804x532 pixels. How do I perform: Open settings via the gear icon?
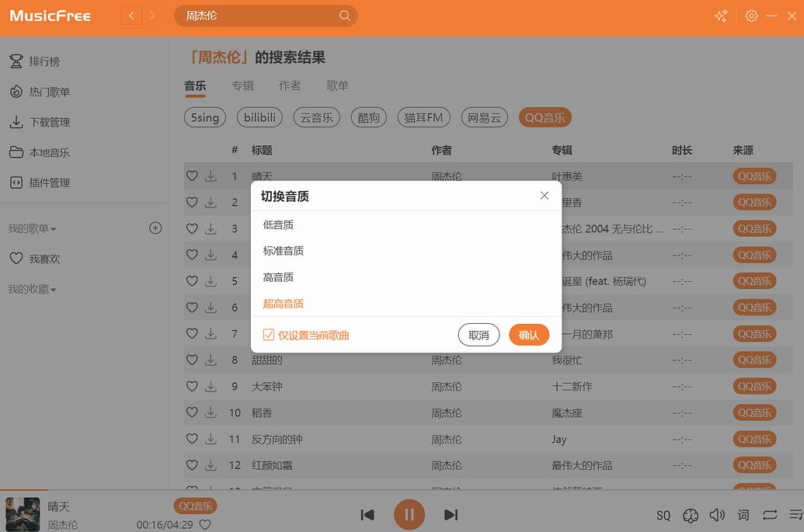point(751,16)
